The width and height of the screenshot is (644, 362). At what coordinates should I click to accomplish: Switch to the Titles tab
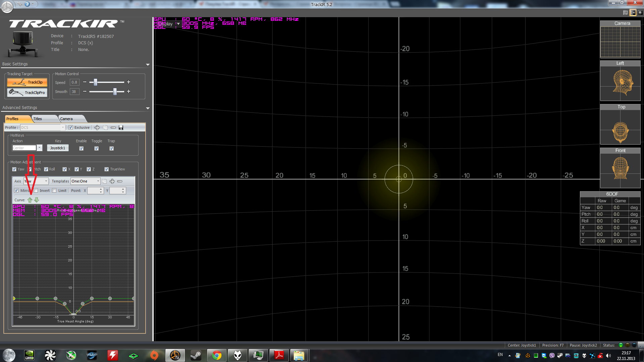pyautogui.click(x=38, y=119)
